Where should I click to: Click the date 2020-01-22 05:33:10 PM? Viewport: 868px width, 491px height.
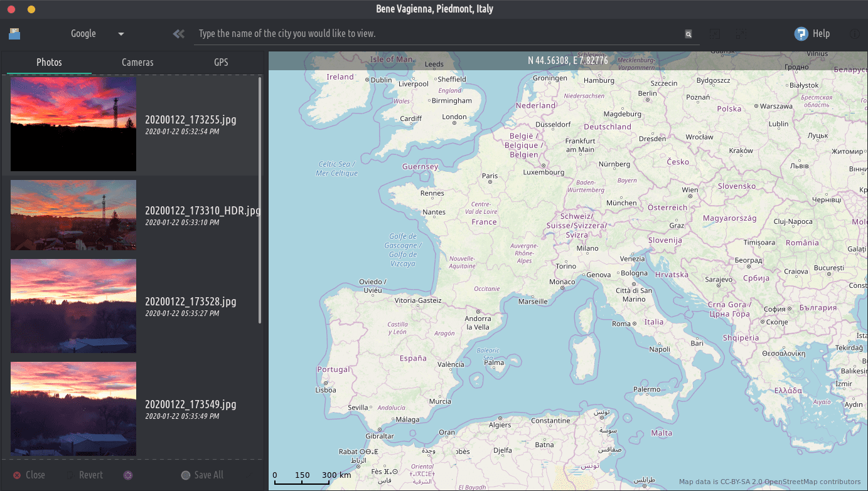[x=182, y=223]
